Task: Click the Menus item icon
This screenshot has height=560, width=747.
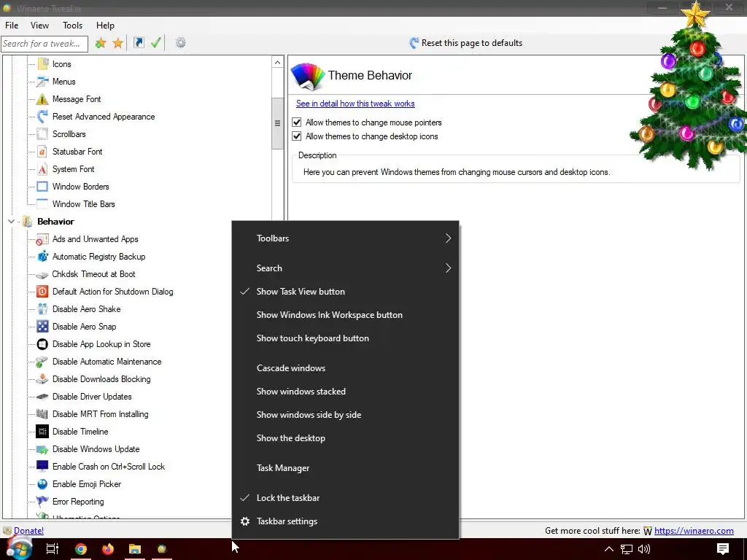Action: (x=42, y=82)
